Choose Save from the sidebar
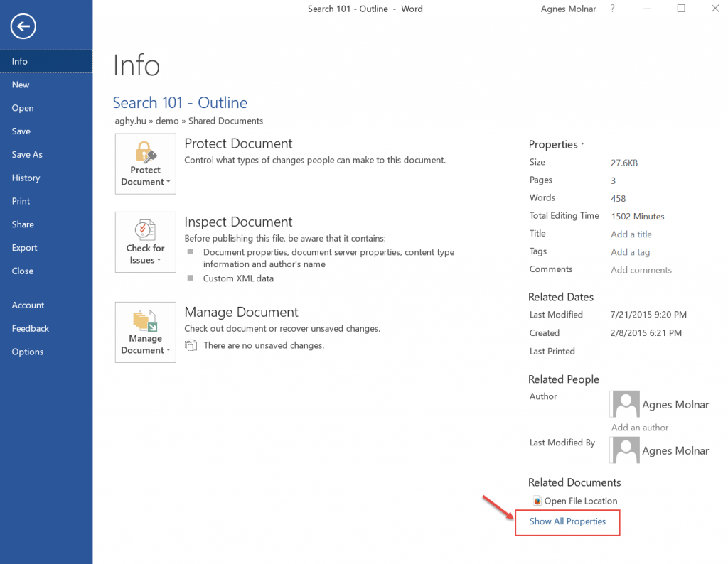The height and width of the screenshot is (564, 728). [46, 131]
